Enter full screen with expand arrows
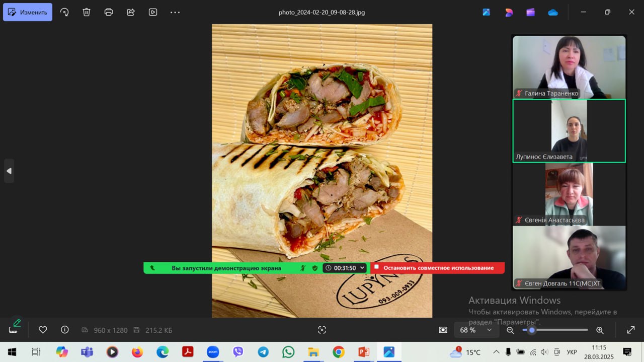644x362 pixels. tap(631, 330)
